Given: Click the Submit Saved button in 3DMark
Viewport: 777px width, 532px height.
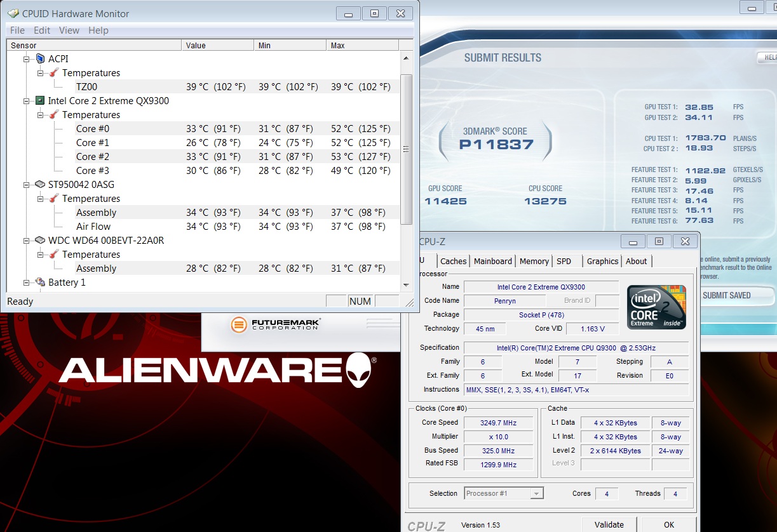Looking at the screenshot, I should 738,295.
